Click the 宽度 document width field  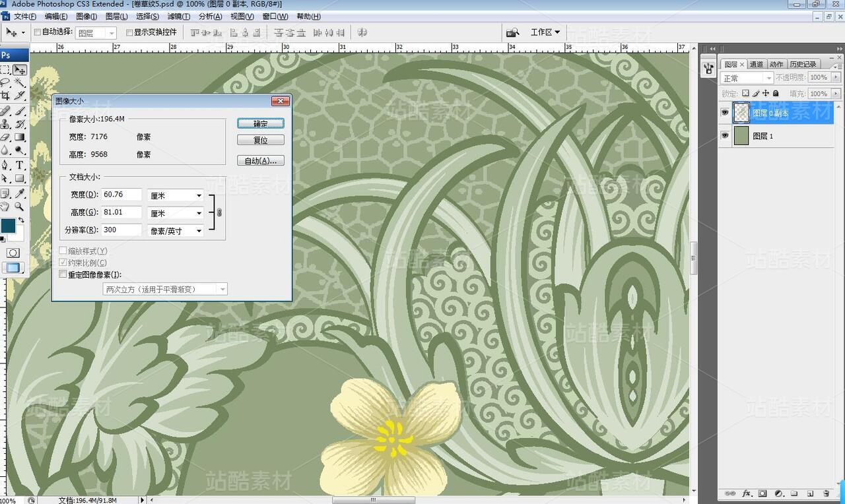pos(121,195)
